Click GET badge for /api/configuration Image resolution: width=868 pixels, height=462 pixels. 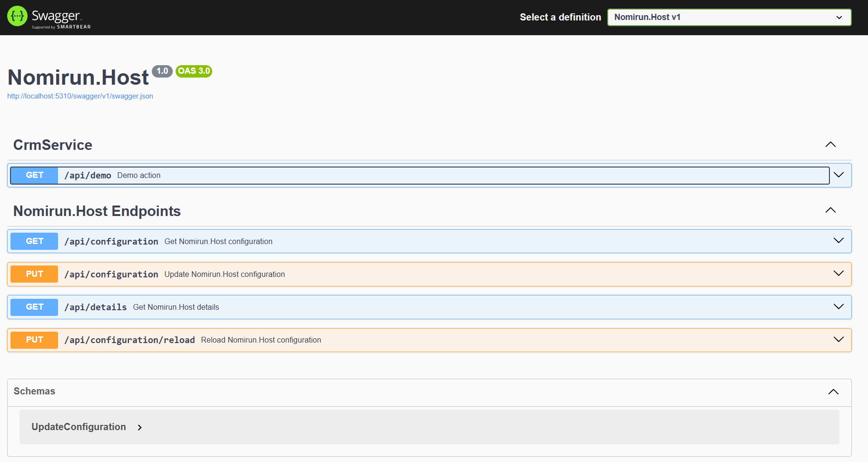[x=34, y=241]
